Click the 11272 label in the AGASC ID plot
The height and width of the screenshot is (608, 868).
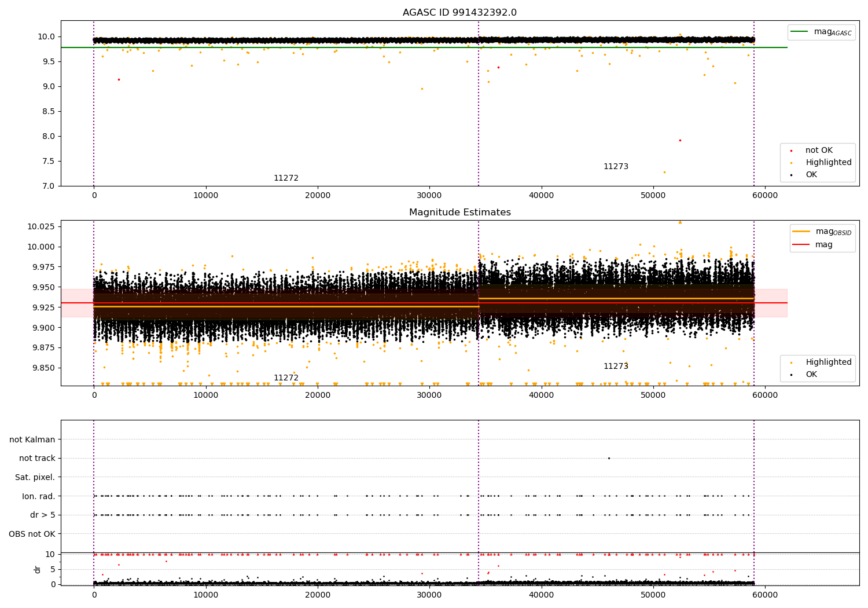point(286,178)
